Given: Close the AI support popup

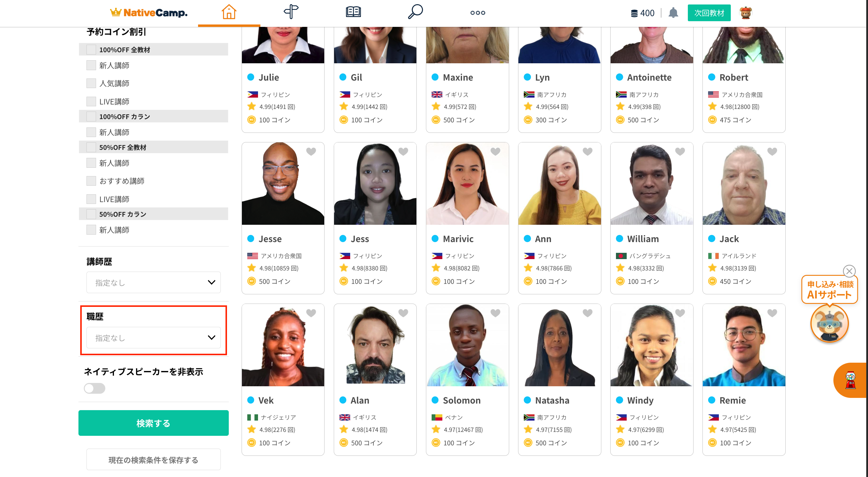Looking at the screenshot, I should point(849,271).
